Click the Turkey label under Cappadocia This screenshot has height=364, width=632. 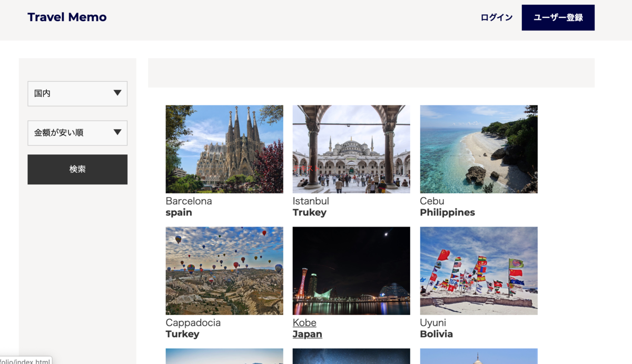[x=183, y=335]
